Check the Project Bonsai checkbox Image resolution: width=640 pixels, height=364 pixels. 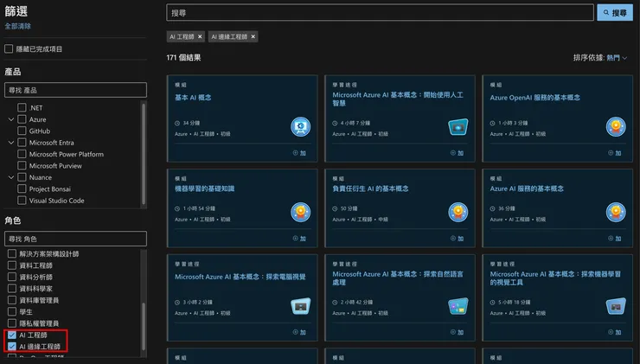click(22, 189)
